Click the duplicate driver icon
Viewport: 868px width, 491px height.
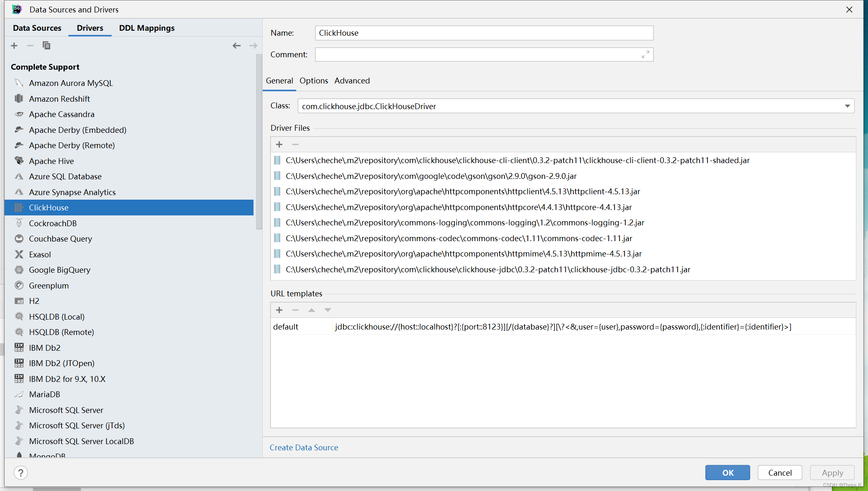click(46, 46)
